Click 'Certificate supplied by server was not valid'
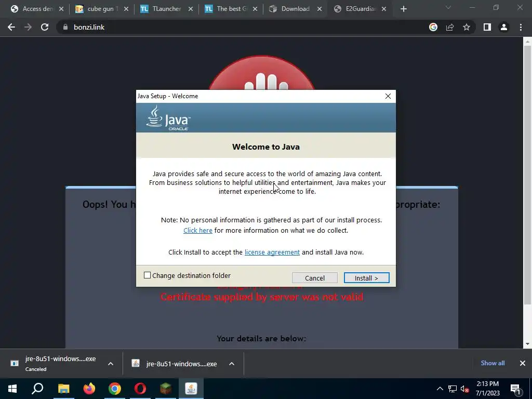 tap(262, 297)
